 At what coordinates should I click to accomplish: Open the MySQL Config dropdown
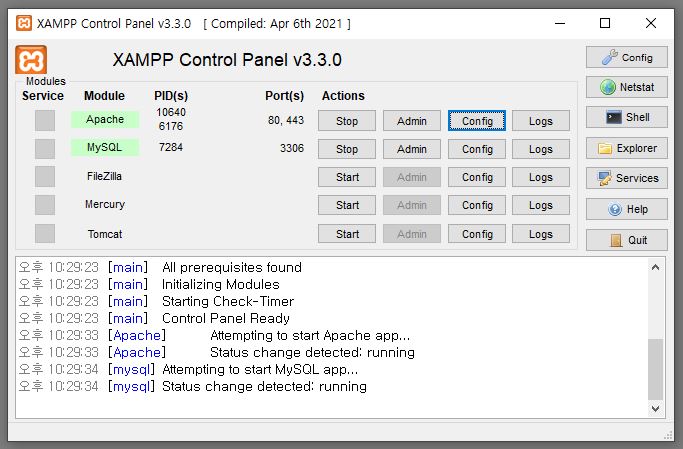(477, 149)
